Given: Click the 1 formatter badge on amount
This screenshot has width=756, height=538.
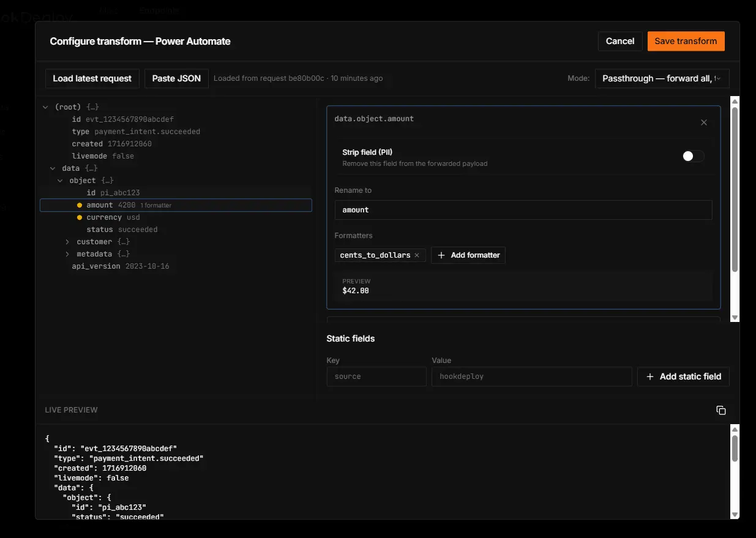Looking at the screenshot, I should (156, 206).
